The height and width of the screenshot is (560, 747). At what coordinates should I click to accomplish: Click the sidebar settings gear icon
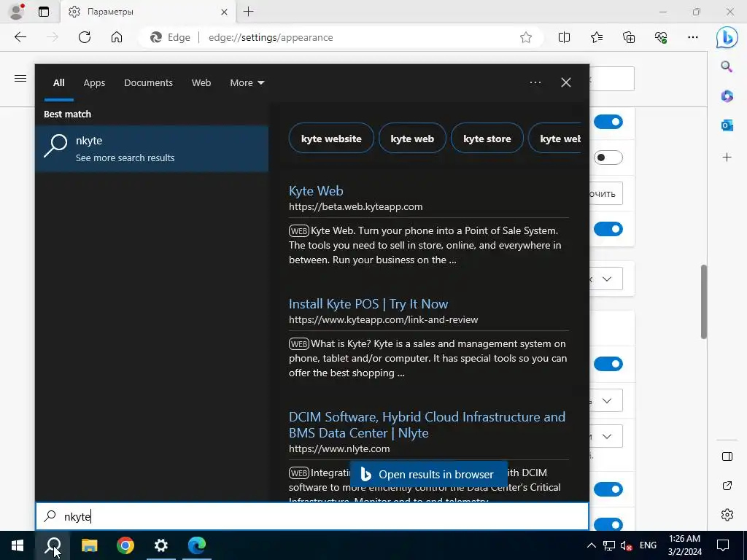pyautogui.click(x=727, y=515)
